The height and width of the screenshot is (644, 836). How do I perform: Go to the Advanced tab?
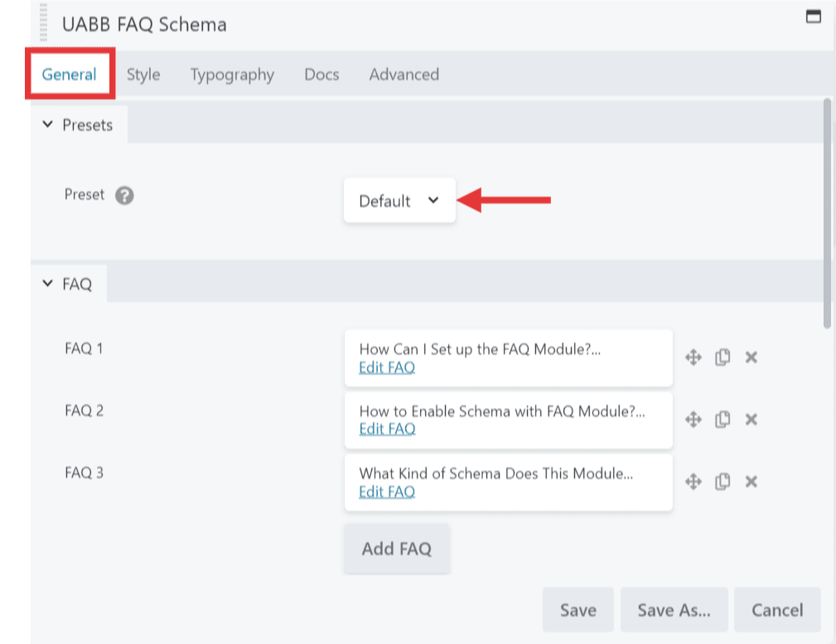(404, 75)
